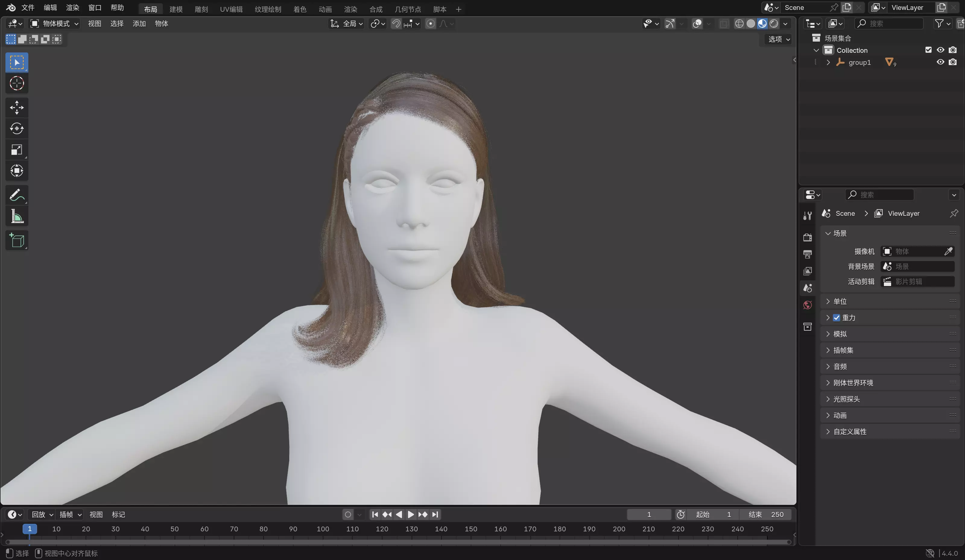Expand the 自定义属性 panel
Screen dimensions: 965x560
pyautogui.click(x=890, y=431)
